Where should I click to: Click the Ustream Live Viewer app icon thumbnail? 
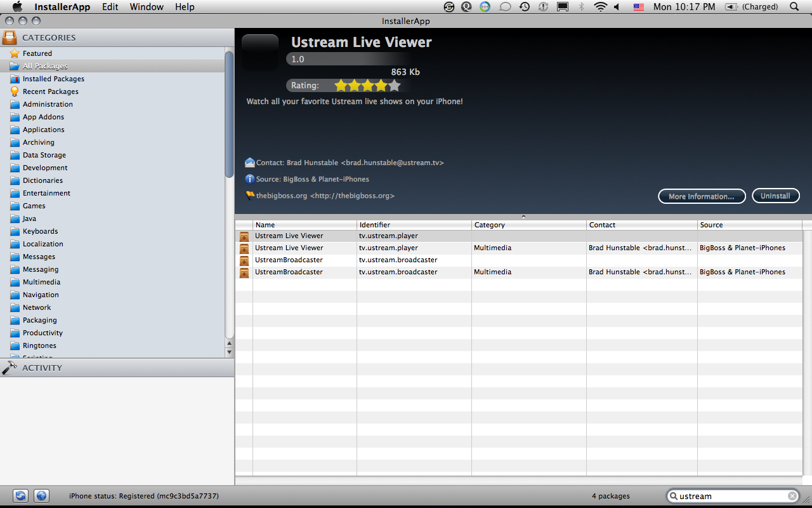260,53
